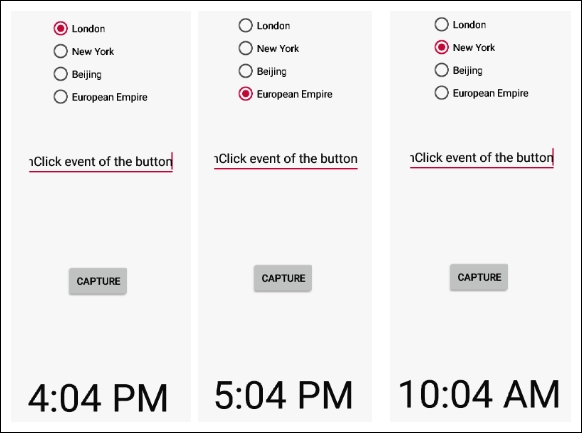Click the CAPTURE button above 4:04 PM
This screenshot has height=433, width=582.
tap(98, 281)
